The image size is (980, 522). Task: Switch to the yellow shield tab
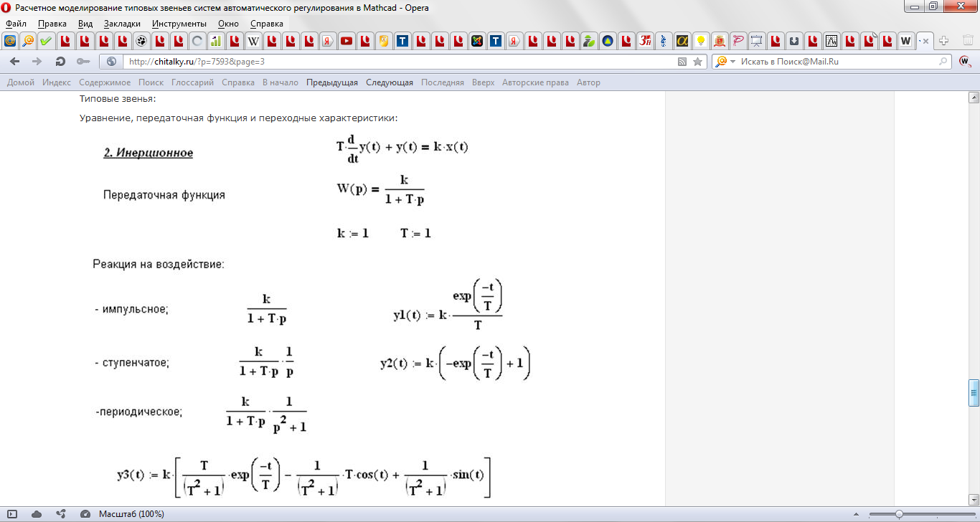click(x=384, y=40)
